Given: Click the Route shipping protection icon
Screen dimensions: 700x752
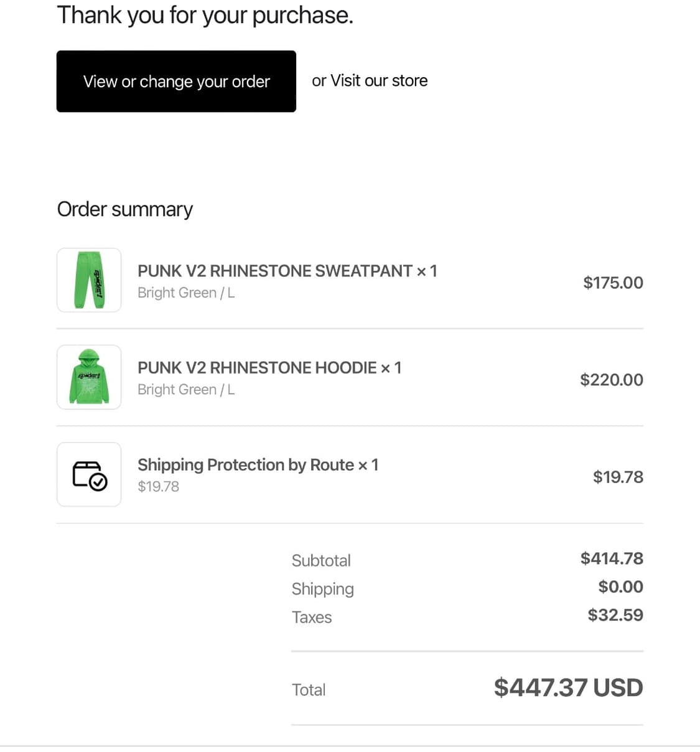Looking at the screenshot, I should coord(89,475).
